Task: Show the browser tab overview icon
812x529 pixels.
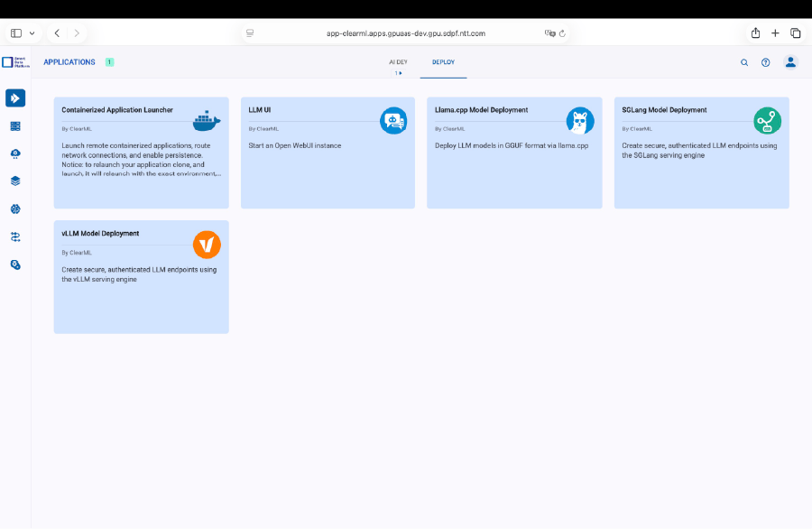Action: click(796, 33)
